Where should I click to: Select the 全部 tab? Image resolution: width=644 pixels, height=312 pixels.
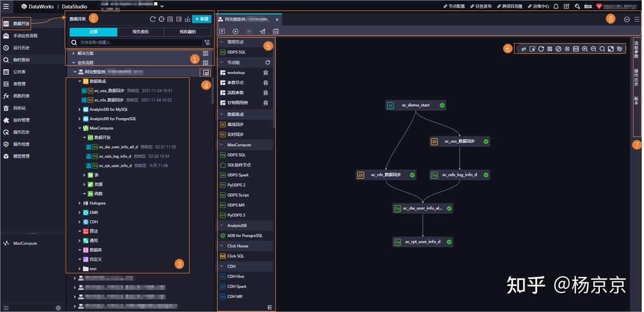(93, 32)
